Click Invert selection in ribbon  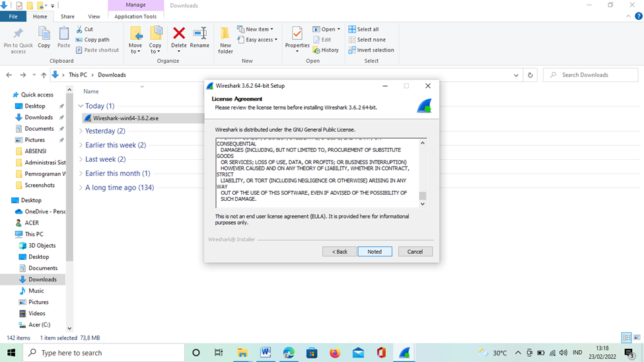click(371, 50)
